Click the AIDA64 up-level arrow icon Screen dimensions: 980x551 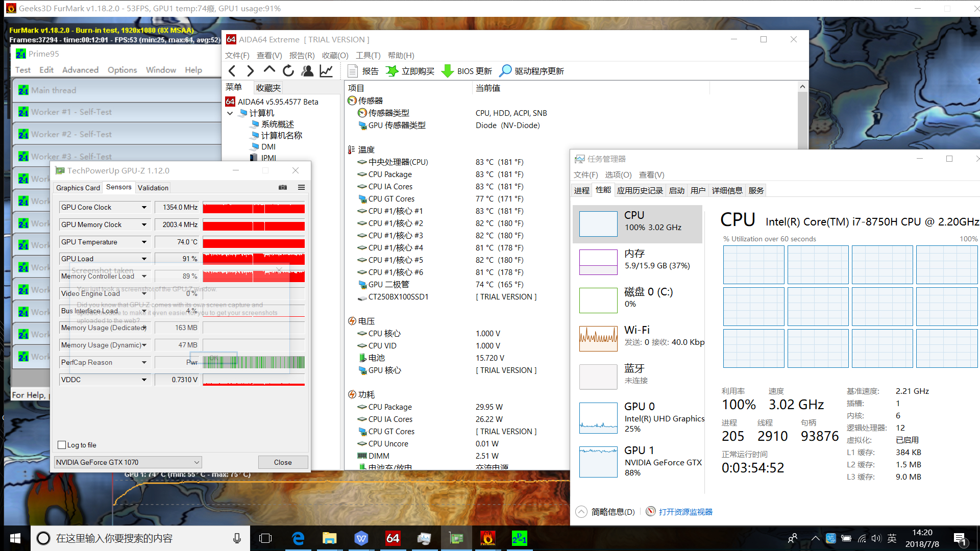[x=269, y=71]
